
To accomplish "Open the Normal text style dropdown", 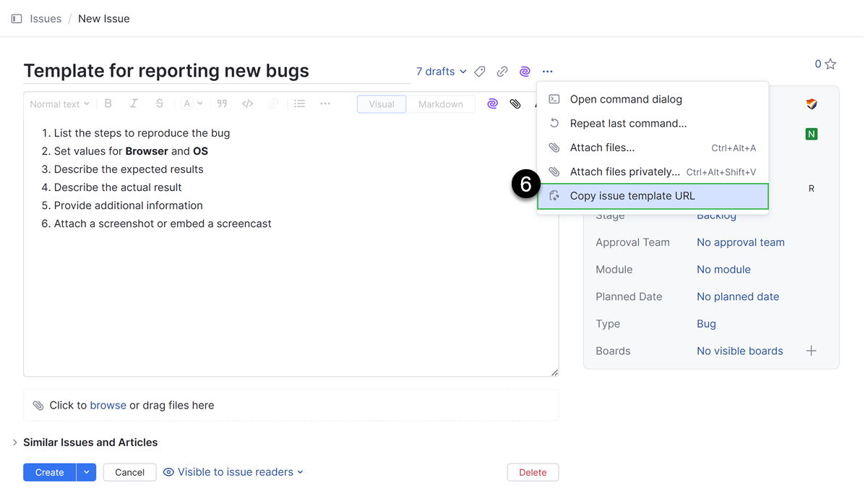I will coord(59,104).
